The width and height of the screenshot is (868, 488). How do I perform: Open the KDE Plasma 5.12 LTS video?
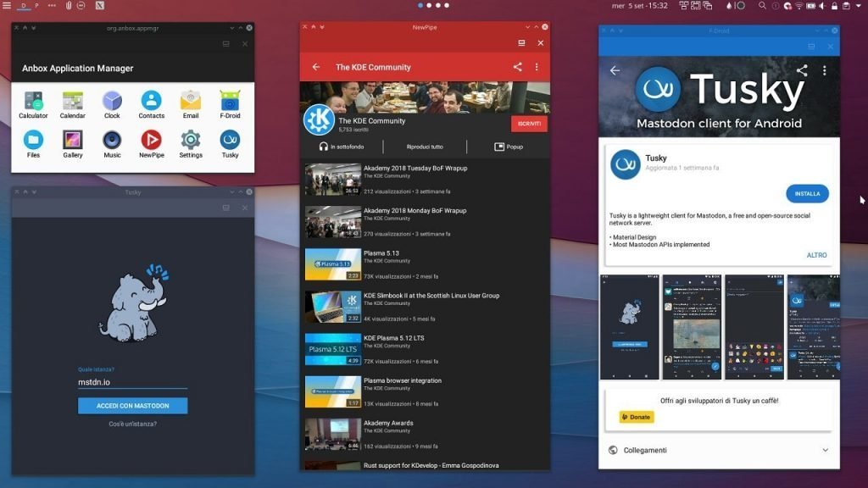click(426, 349)
